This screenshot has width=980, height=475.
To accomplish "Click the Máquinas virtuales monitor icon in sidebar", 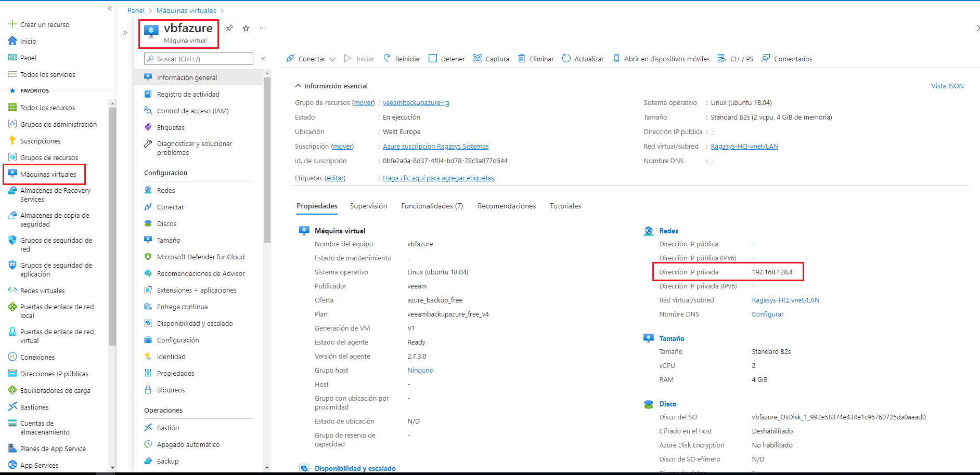I will pos(12,174).
